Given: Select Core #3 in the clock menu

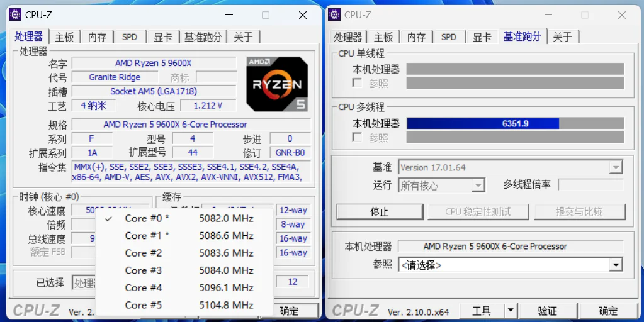Looking at the screenshot, I should (x=184, y=270).
